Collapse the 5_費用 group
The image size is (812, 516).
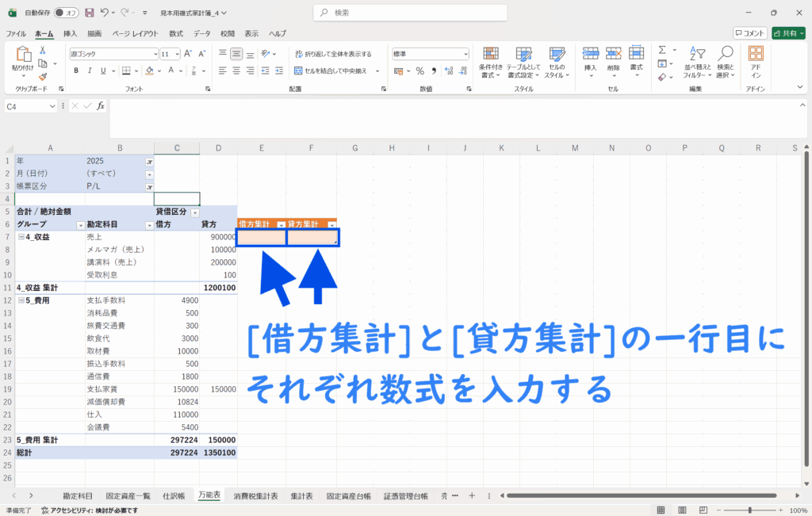tap(21, 300)
